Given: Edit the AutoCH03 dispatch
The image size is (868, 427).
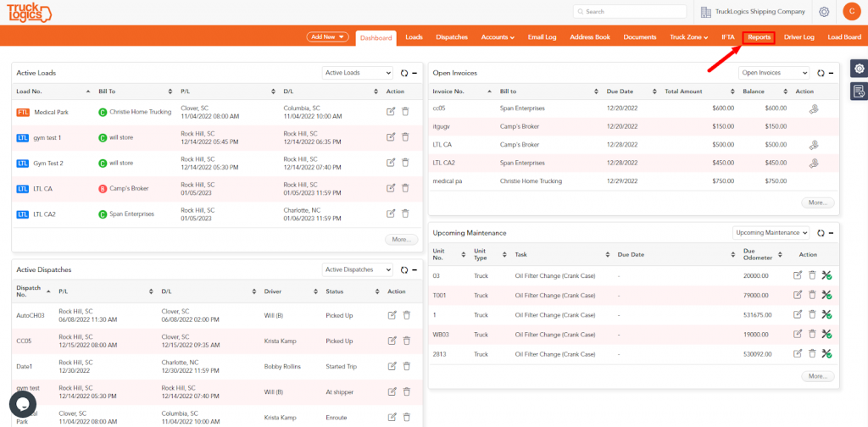Looking at the screenshot, I should 392,315.
